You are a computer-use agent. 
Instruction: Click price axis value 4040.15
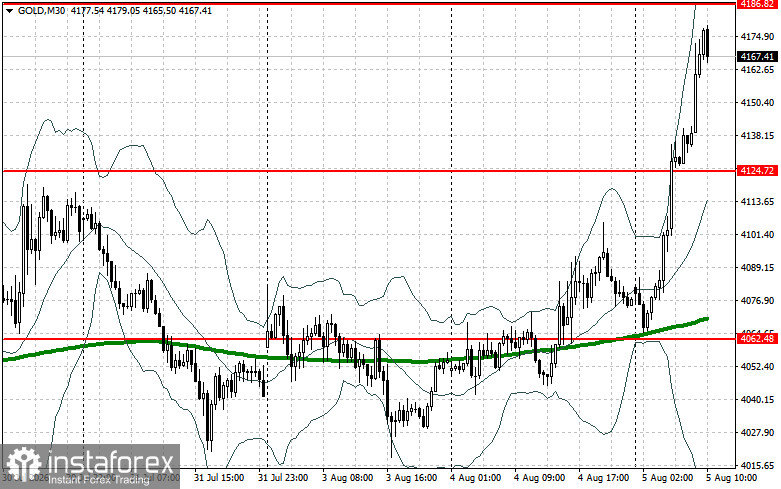tap(758, 400)
